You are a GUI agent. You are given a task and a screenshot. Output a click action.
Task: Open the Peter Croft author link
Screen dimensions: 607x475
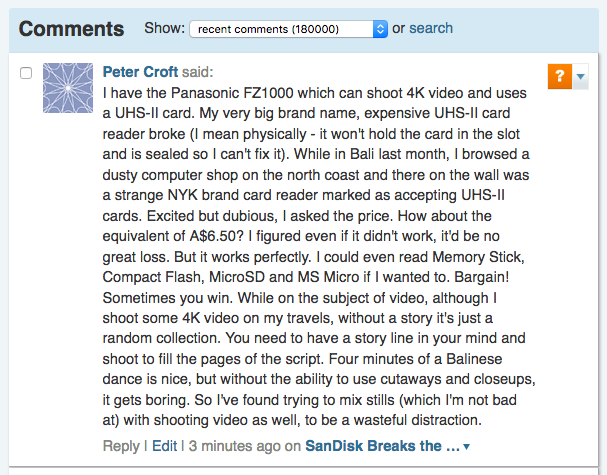[140, 72]
